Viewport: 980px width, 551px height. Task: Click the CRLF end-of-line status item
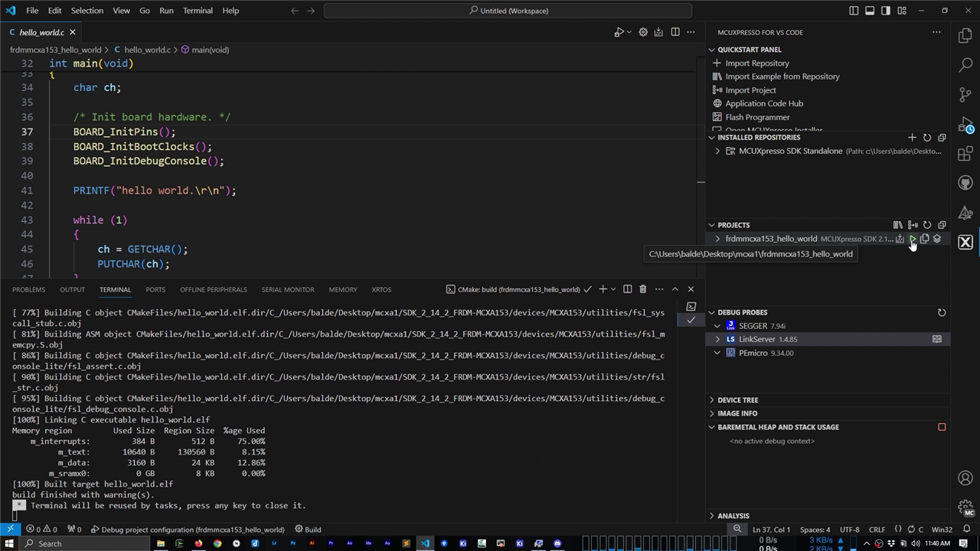pos(877,530)
